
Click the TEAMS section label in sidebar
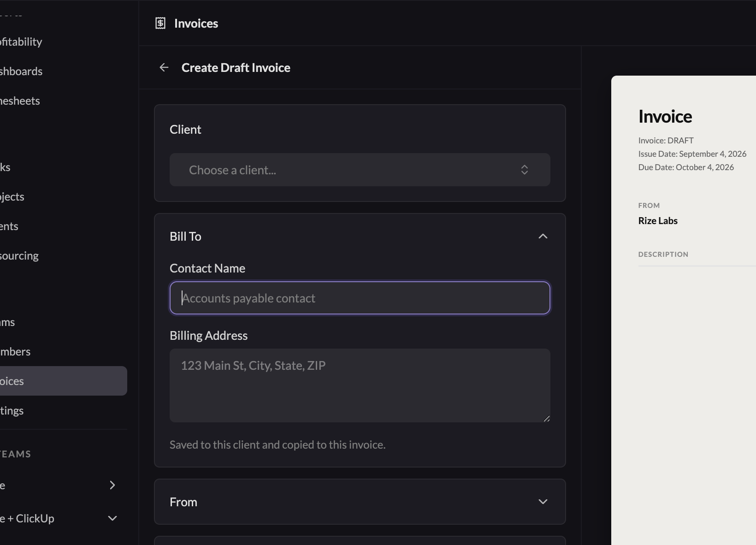(x=16, y=454)
